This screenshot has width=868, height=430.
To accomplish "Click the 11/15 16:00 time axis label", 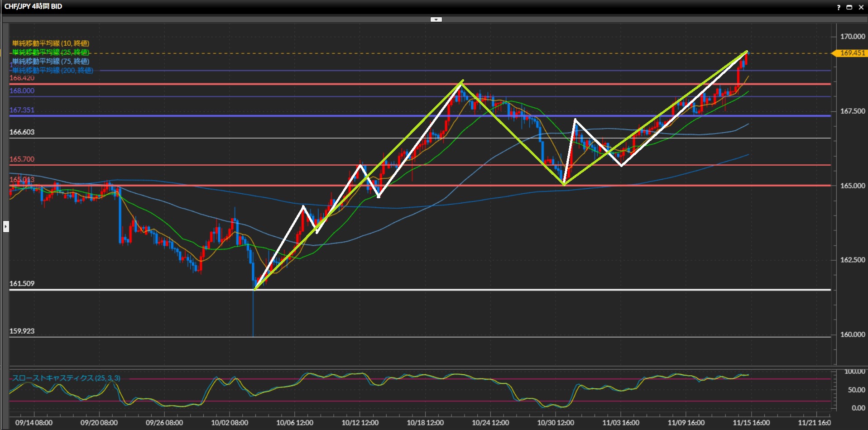I will coord(751,423).
